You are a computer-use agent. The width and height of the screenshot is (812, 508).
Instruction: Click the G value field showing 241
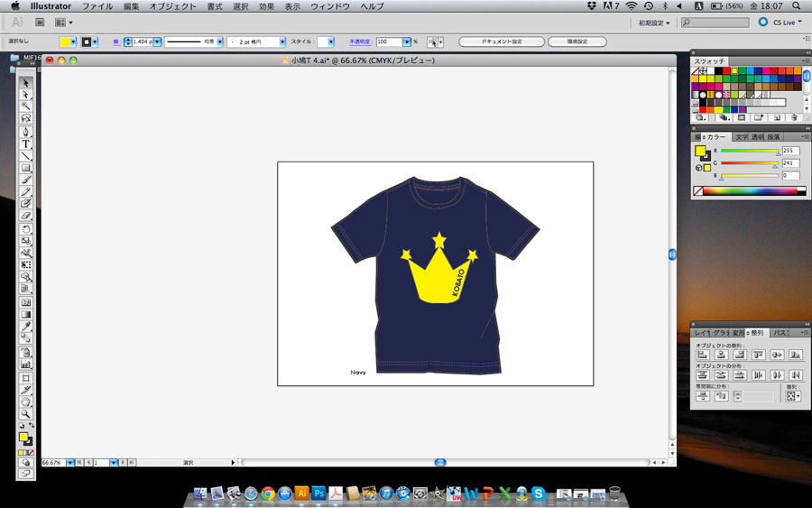tap(790, 163)
